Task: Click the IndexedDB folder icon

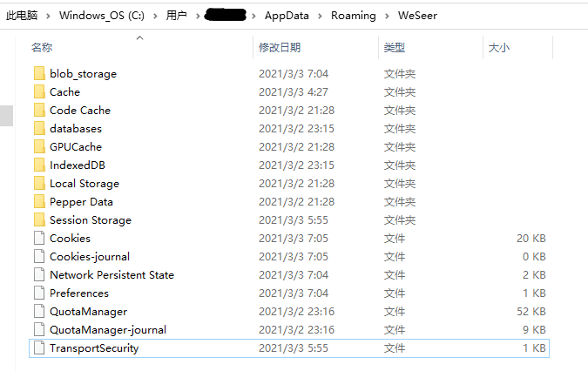Action: [x=38, y=165]
